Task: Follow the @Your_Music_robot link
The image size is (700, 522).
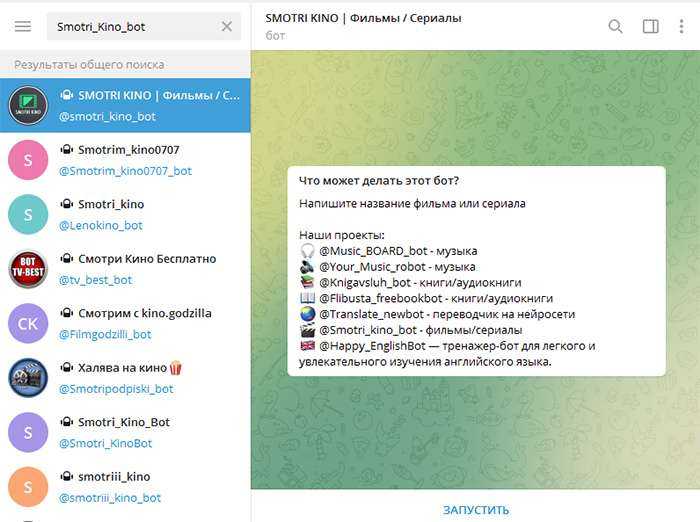Action: click(372, 267)
